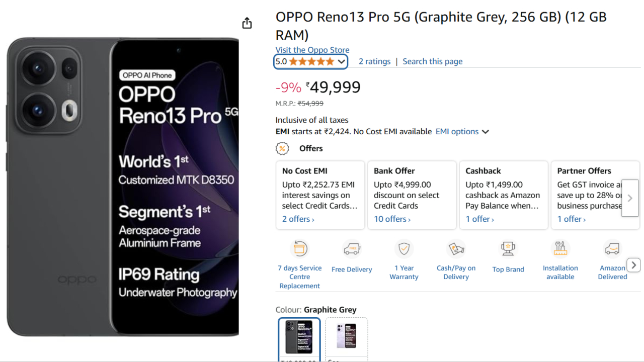Open the 2 ratings link
This screenshot has height=362, width=644.
coord(374,61)
